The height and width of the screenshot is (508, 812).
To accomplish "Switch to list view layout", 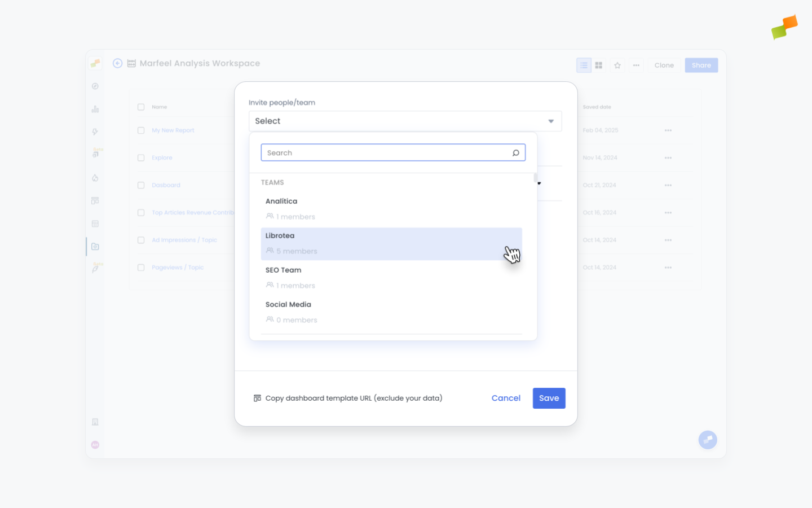I will pyautogui.click(x=584, y=65).
